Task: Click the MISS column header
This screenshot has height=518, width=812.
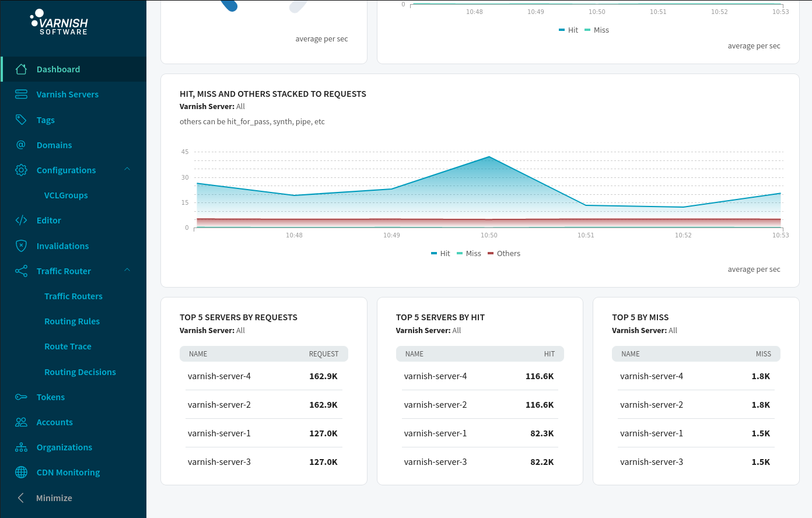Action: [x=764, y=354]
